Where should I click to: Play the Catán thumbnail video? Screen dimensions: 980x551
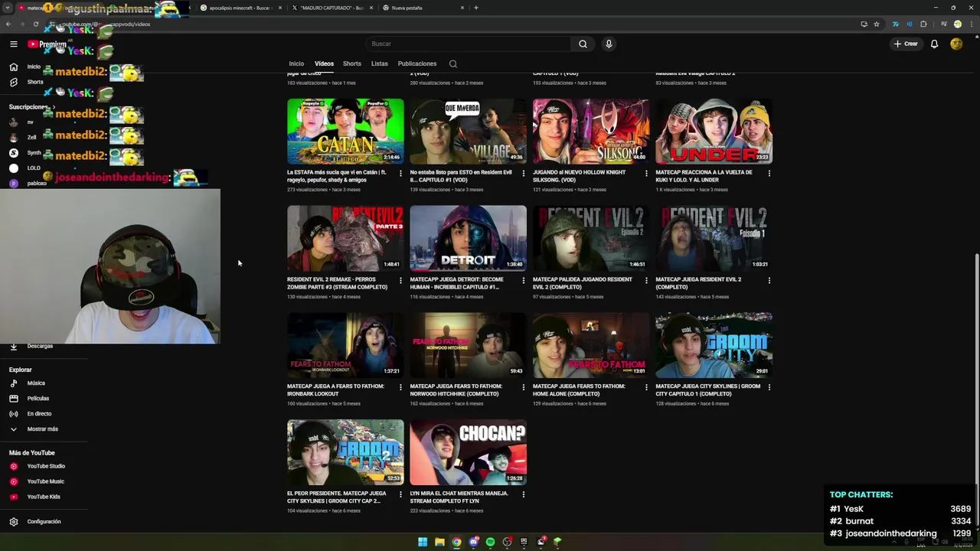[345, 131]
